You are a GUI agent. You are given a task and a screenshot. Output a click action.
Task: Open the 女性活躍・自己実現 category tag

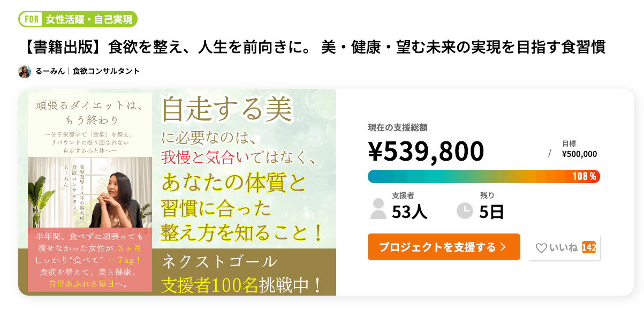[89, 20]
